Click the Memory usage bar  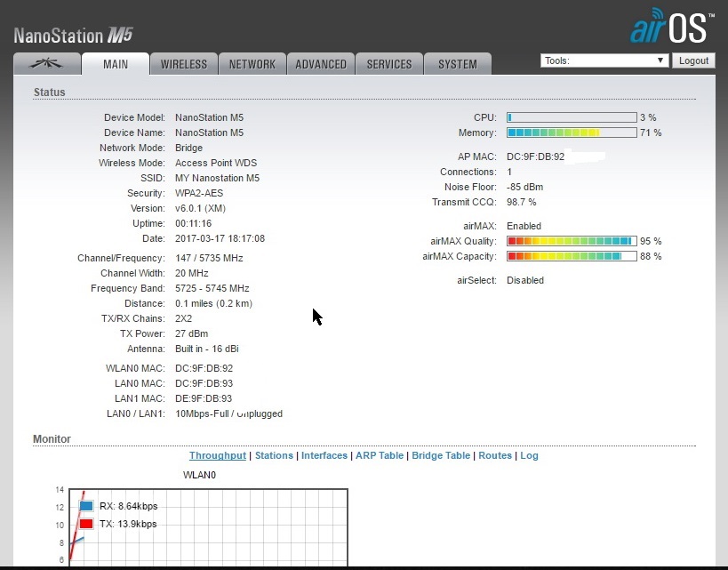point(572,132)
